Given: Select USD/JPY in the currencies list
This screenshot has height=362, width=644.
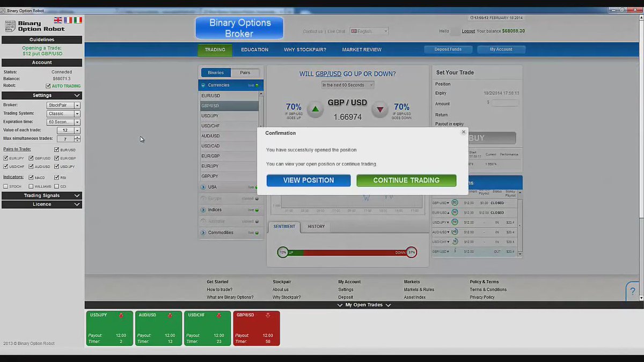Looking at the screenshot, I should pos(229,116).
